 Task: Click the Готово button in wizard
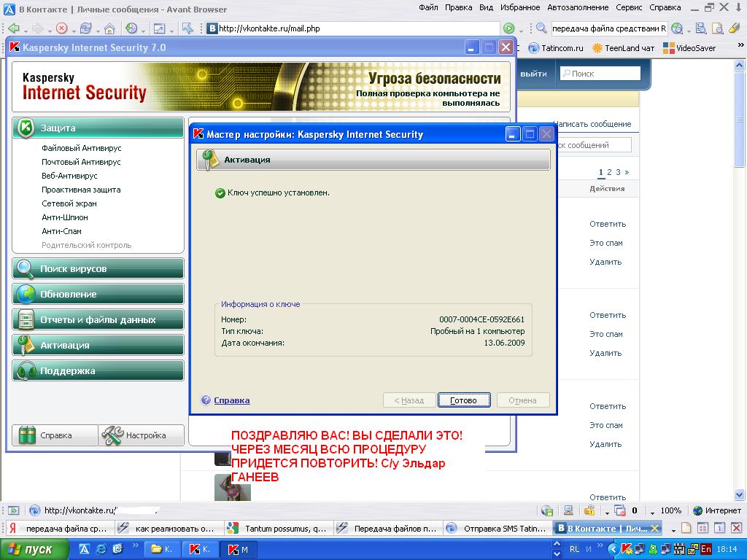[464, 400]
